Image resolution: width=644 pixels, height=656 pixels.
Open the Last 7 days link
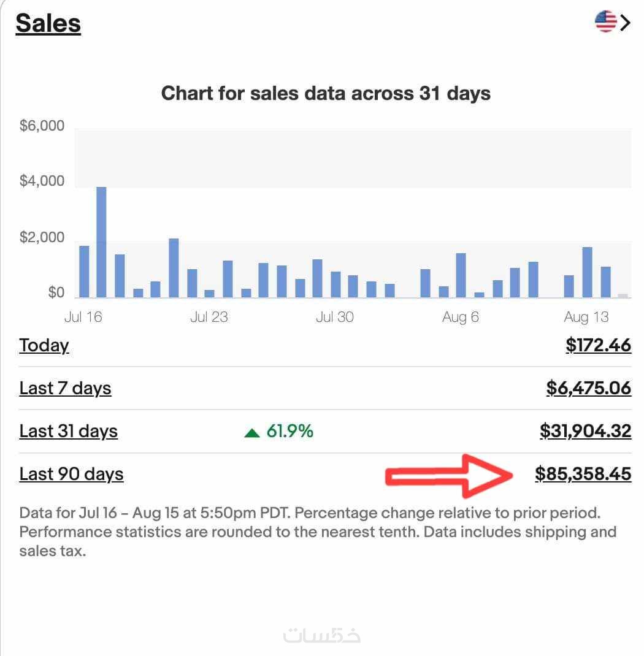click(65, 388)
